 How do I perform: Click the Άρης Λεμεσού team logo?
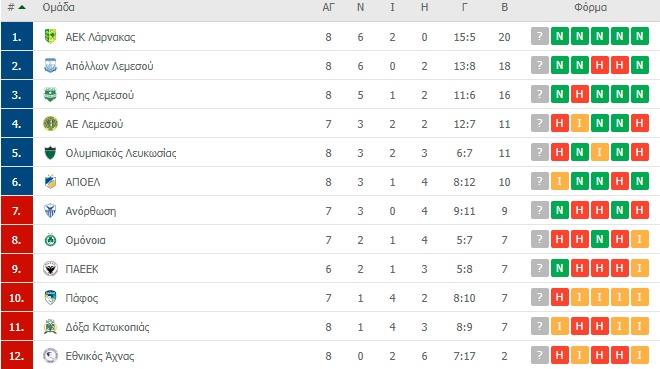click(51, 95)
